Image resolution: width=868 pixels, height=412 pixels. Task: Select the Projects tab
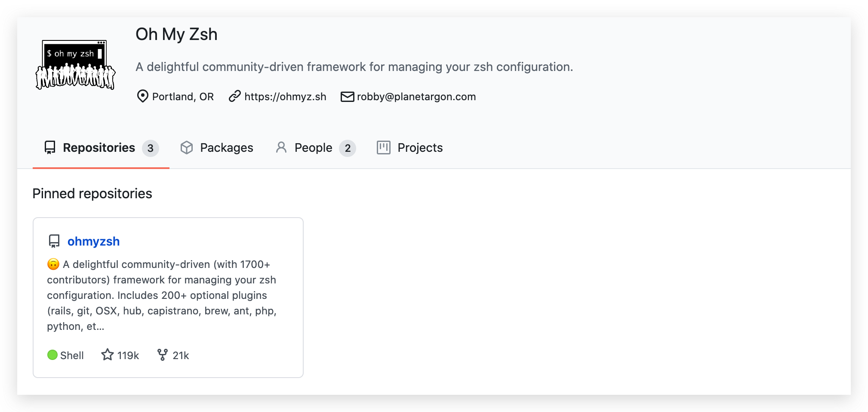point(420,148)
